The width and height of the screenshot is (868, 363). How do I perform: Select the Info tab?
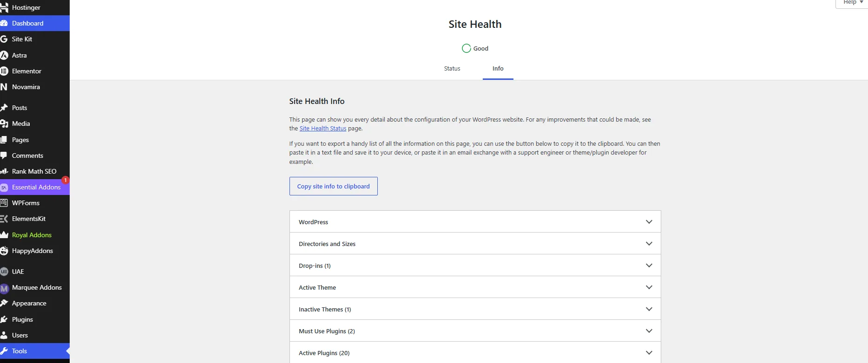tap(498, 68)
